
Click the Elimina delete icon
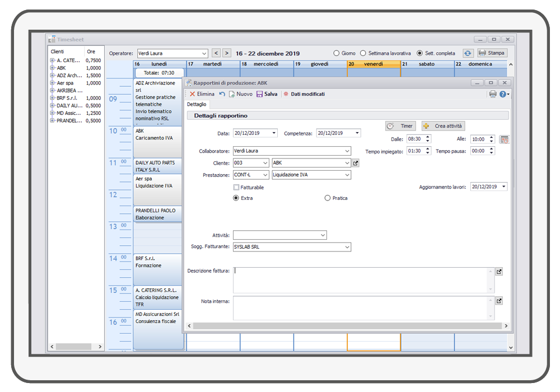[193, 94]
